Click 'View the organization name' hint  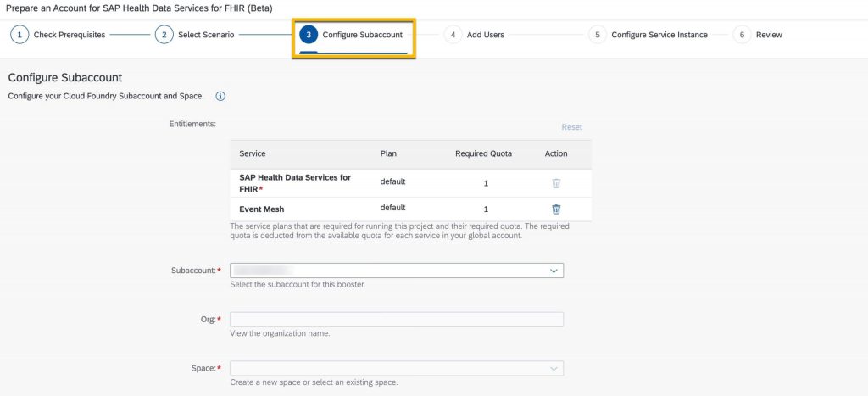point(280,333)
